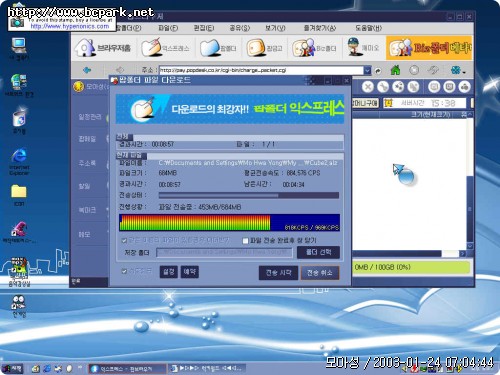
Task: Toggle the grayed resume-existing-file checkbox
Action: point(124,240)
